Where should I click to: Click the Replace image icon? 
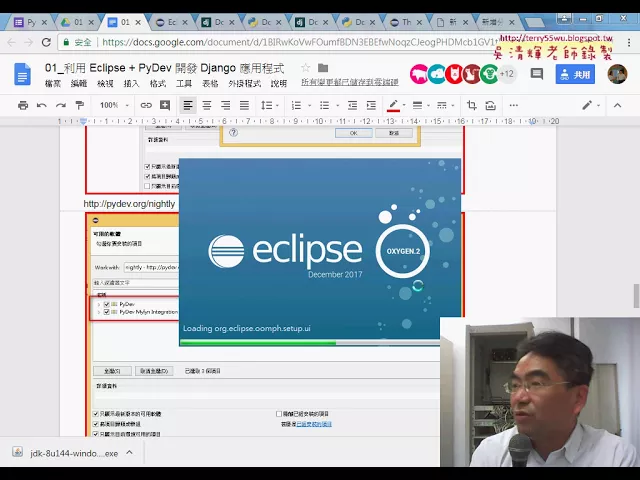(490, 105)
